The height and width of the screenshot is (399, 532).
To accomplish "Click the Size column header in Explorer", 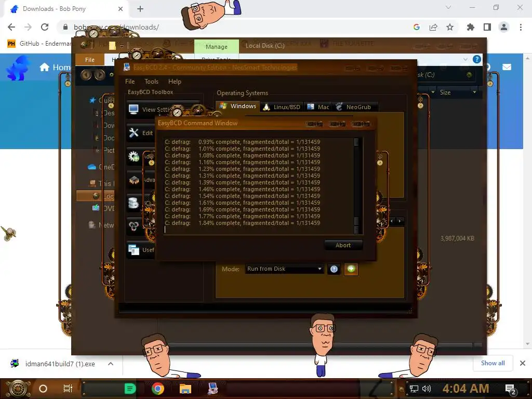I will (454, 92).
